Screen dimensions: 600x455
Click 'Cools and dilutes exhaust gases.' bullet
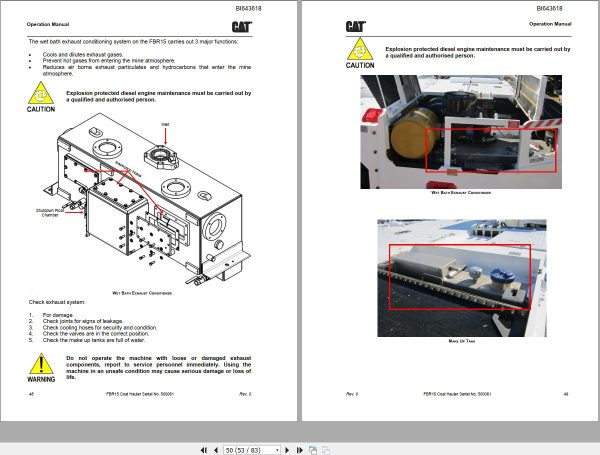coord(83,54)
